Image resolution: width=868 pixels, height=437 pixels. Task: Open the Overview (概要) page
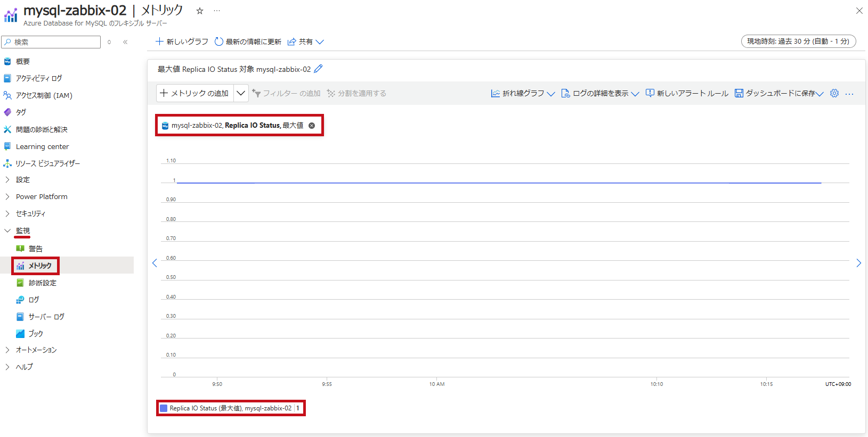23,62
